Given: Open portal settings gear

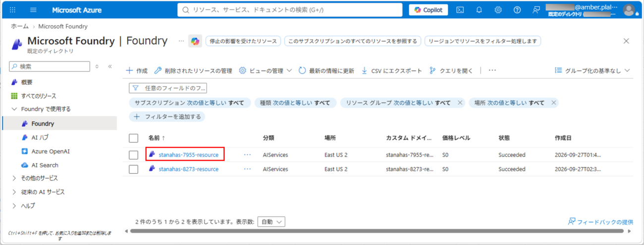Looking at the screenshot, I should click(498, 10).
